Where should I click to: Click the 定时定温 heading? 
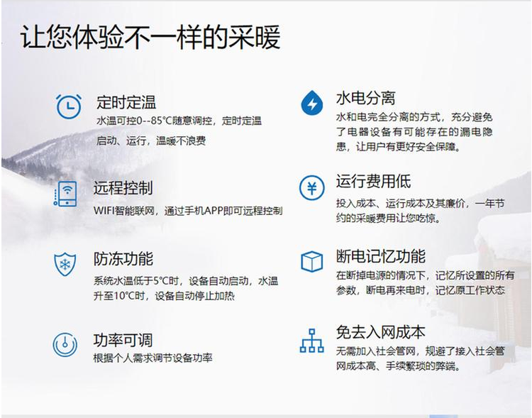point(126,102)
